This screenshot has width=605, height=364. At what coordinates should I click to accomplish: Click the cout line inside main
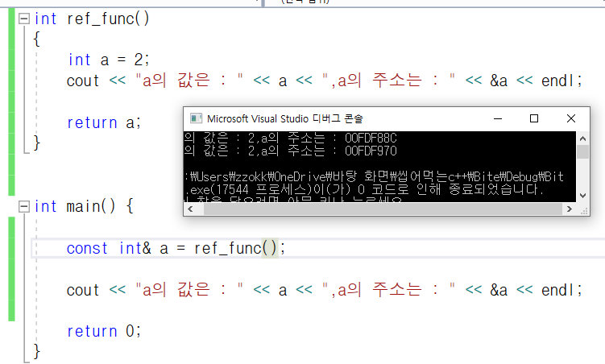point(324,290)
